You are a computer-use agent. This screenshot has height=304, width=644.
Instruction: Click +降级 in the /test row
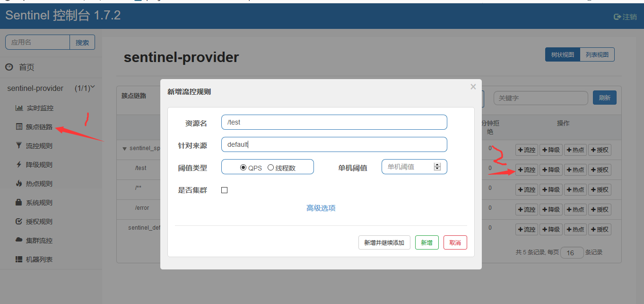(x=551, y=170)
